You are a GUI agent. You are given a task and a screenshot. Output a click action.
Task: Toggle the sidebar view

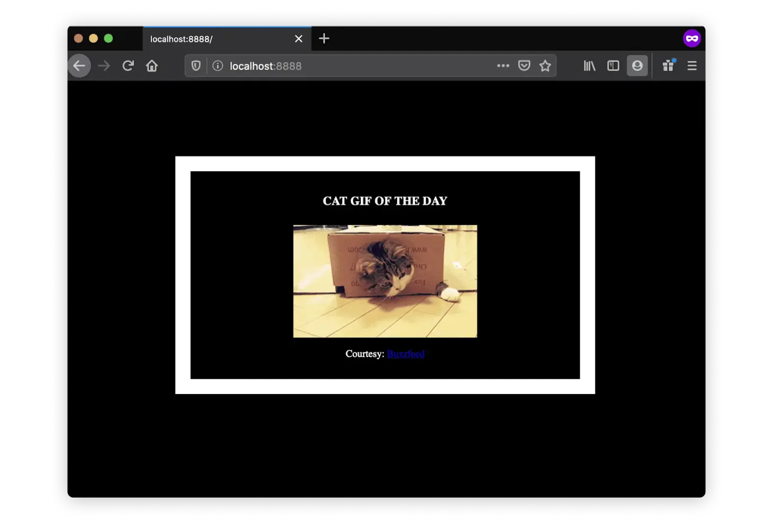[x=613, y=66]
